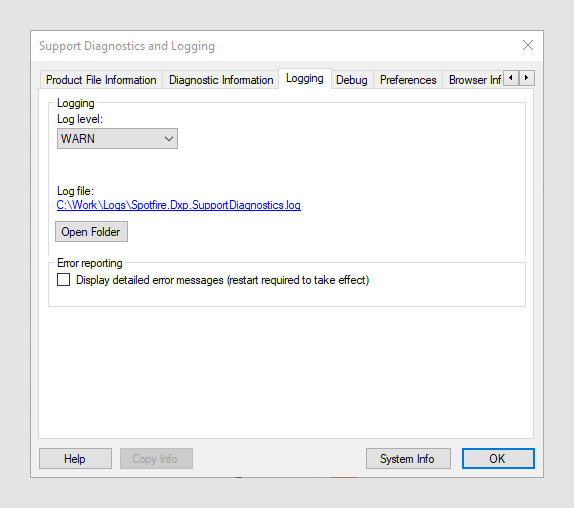Click the Help button
The width and height of the screenshot is (574, 508).
coord(75,459)
